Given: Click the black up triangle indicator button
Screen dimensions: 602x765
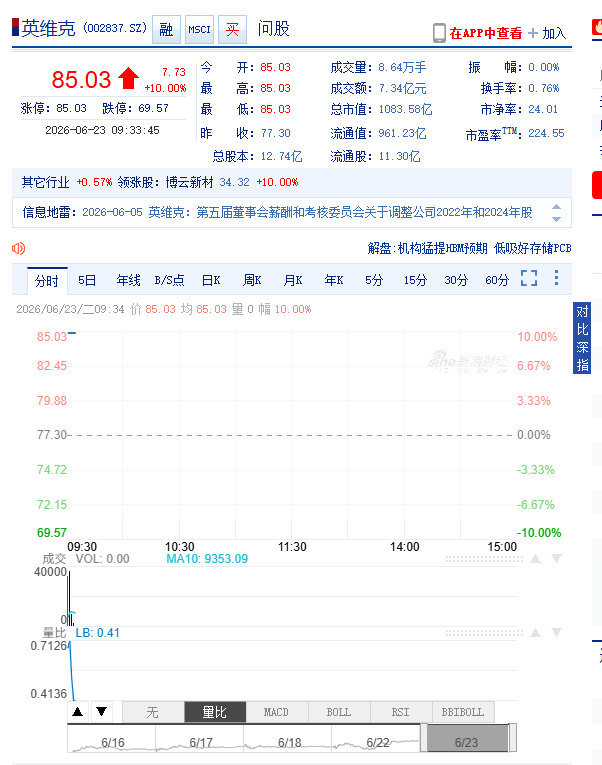Looking at the screenshot, I should tap(78, 711).
